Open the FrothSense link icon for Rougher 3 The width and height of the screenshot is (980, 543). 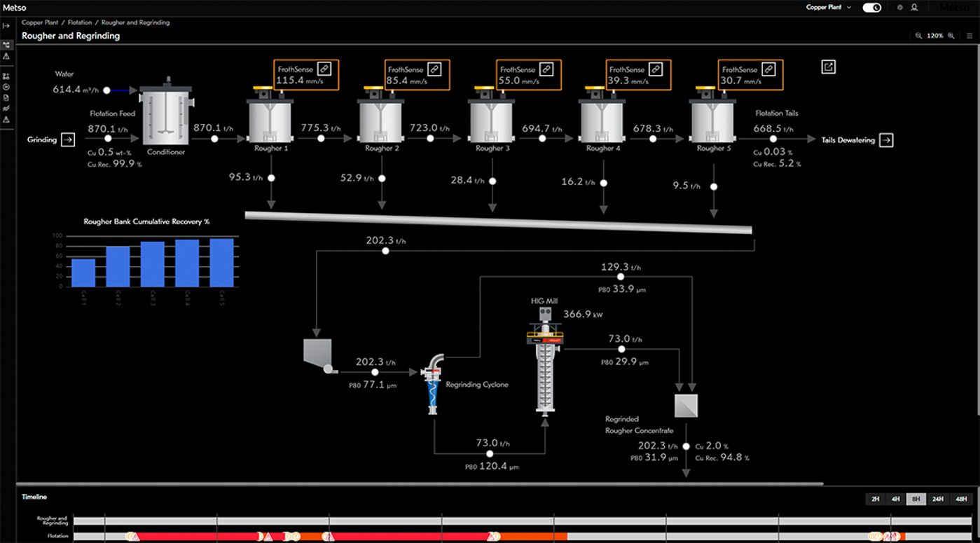click(x=546, y=69)
